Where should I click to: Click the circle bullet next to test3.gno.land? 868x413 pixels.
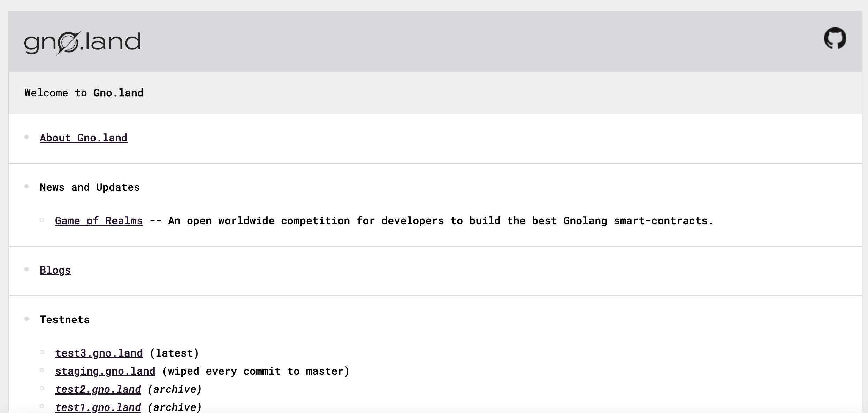(45, 352)
